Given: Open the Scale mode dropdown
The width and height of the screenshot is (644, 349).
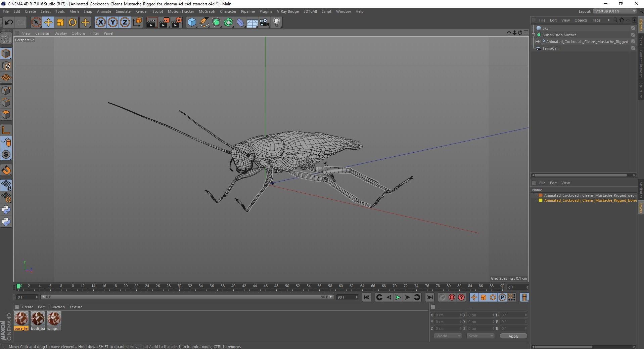Looking at the screenshot, I should 480,336.
